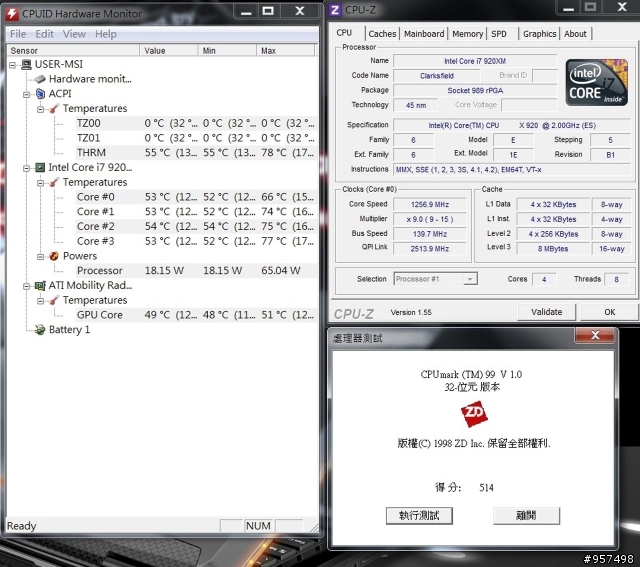Click the Level 3 cache value 8 MBytes

[553, 249]
